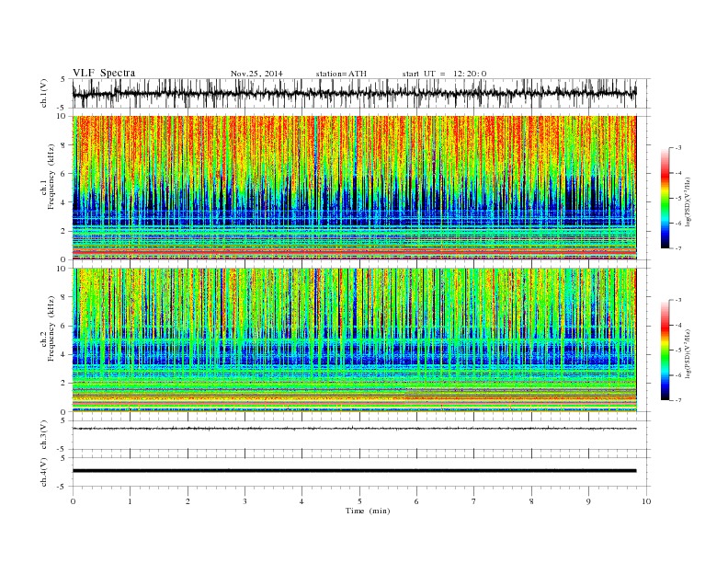Click the "8" kHz tick on ch.1 spectrogram

(64, 145)
